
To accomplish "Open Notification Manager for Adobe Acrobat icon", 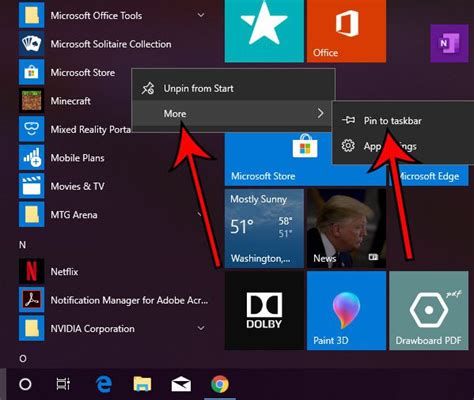I will (x=31, y=300).
